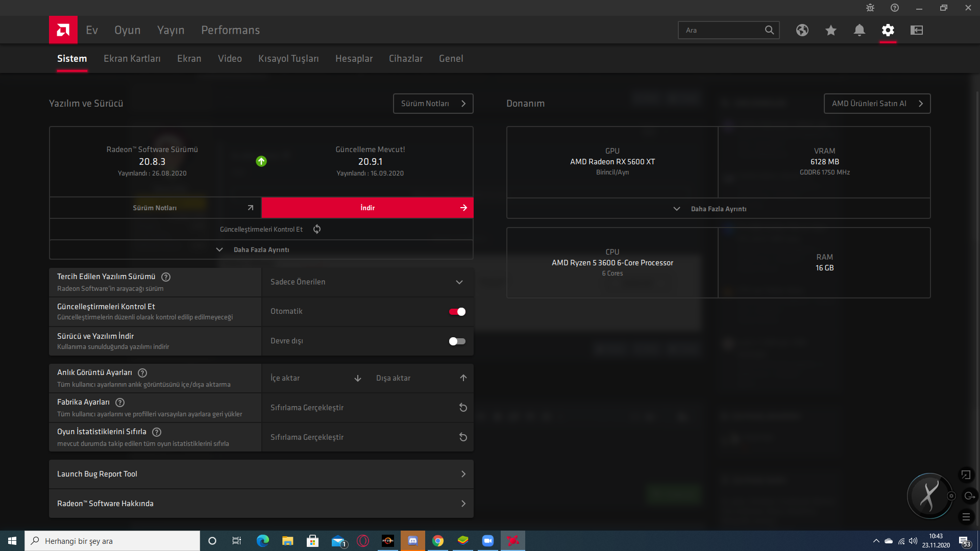This screenshot has width=980, height=551.
Task: Open Microsoft Edge from the taskbar
Action: pos(263,541)
